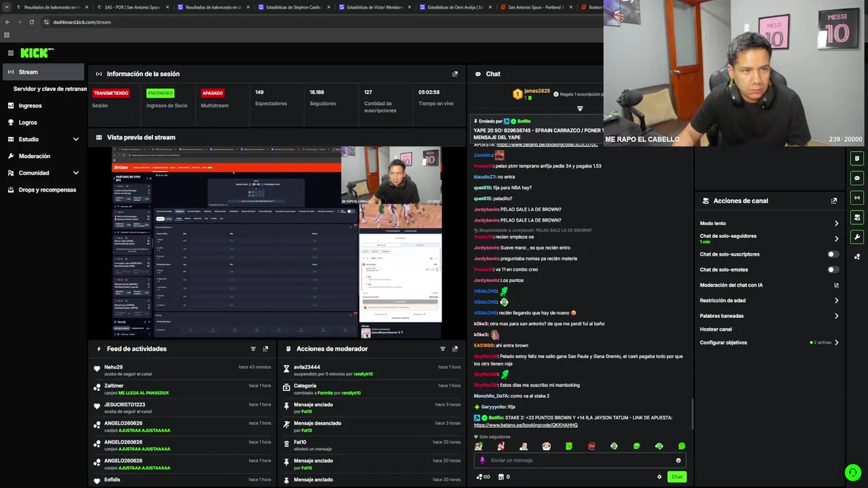868x488 pixels.
Task: Click the shop icon below chat input
Action: coord(501,477)
